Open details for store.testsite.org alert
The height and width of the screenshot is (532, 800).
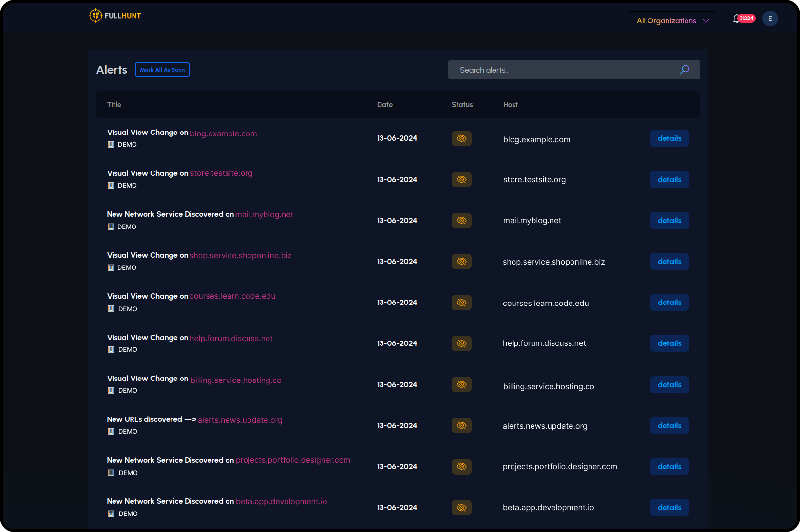(x=669, y=180)
